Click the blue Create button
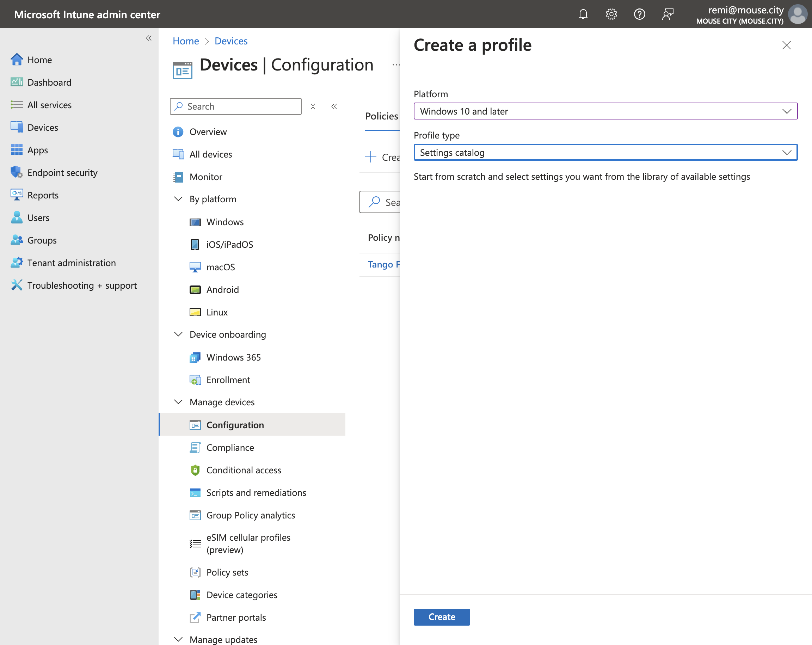 (x=441, y=617)
